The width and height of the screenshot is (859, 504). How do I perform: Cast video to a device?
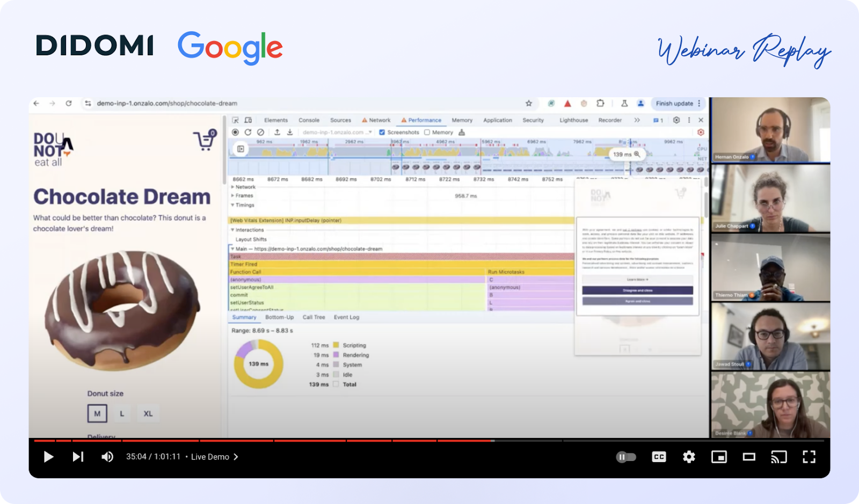click(779, 457)
